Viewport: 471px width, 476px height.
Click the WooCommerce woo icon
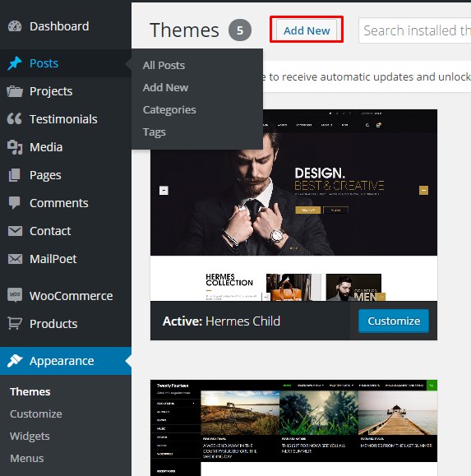click(15, 295)
